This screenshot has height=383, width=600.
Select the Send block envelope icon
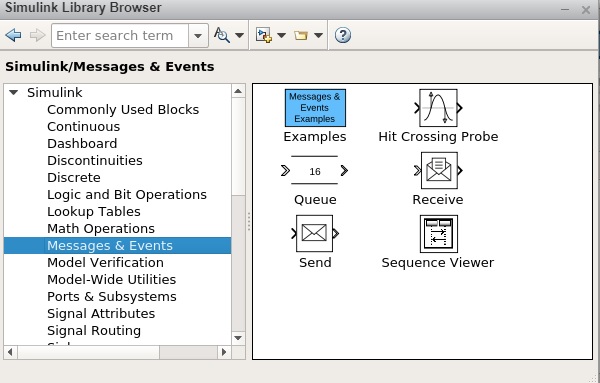point(315,233)
